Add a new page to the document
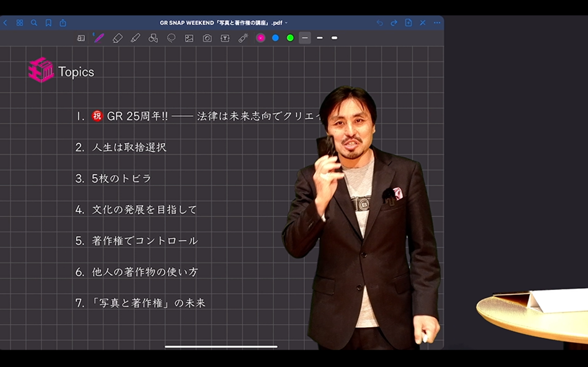Image resolution: width=588 pixels, height=367 pixels. pos(409,23)
